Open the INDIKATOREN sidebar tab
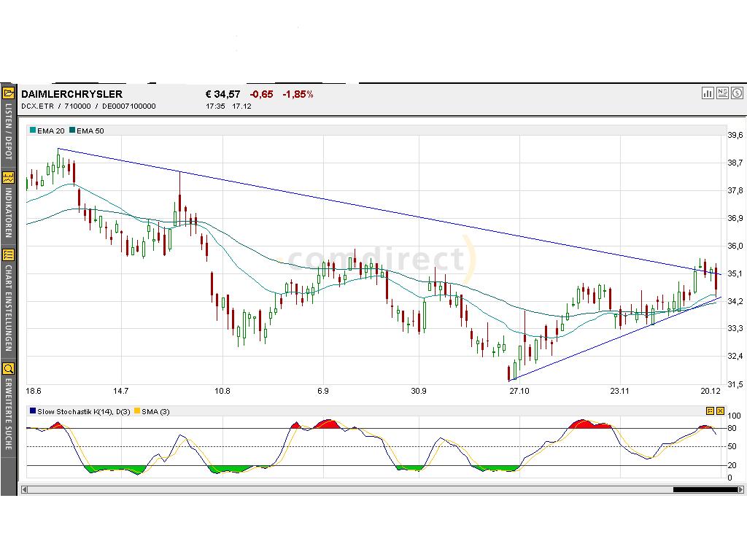Image resolution: width=747 pixels, height=560 pixels. tap(8, 212)
